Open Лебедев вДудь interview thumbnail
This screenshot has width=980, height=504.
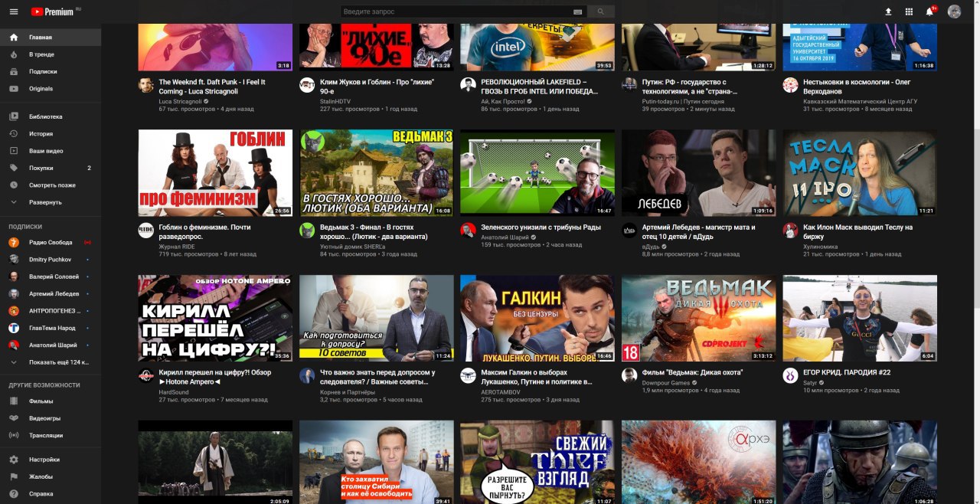(698, 173)
